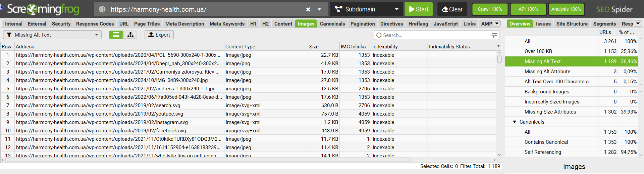Add column with the plus icon
This screenshot has width=644, height=174.
coord(499,46)
